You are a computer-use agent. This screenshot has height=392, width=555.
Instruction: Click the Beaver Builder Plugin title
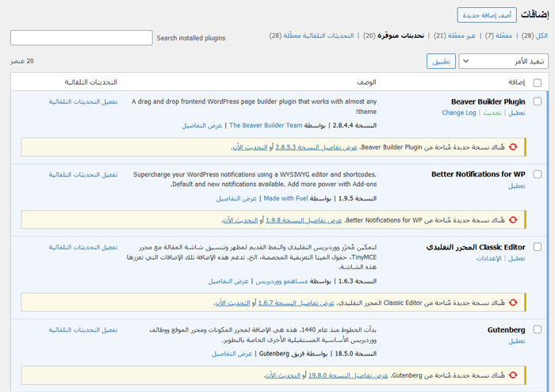488,101
